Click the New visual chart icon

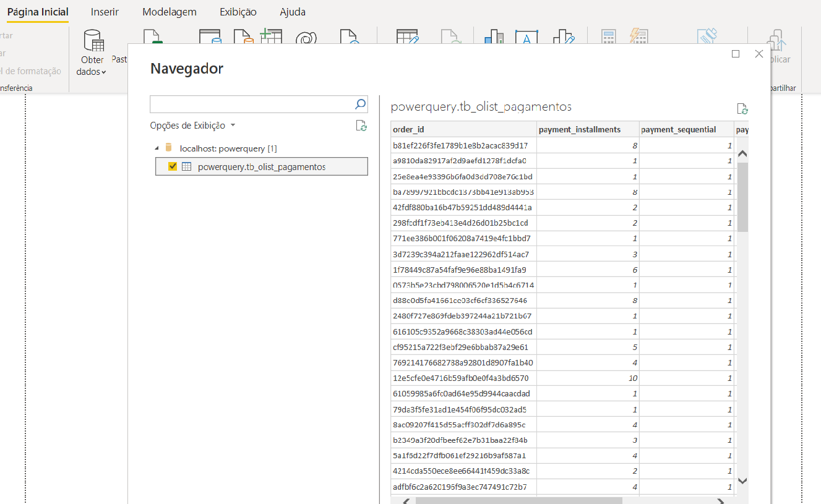pyautogui.click(x=495, y=36)
